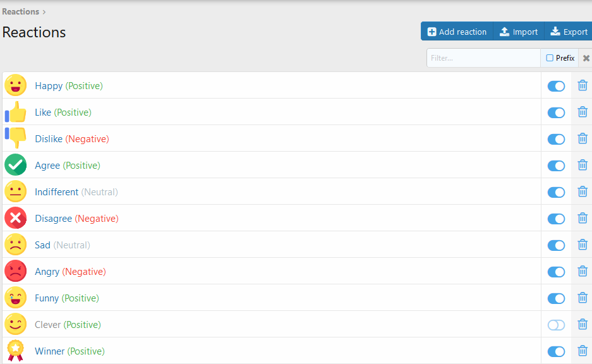Viewport: 592px width, 364px height.
Task: Edit the Agree reaction
Action: point(47,166)
